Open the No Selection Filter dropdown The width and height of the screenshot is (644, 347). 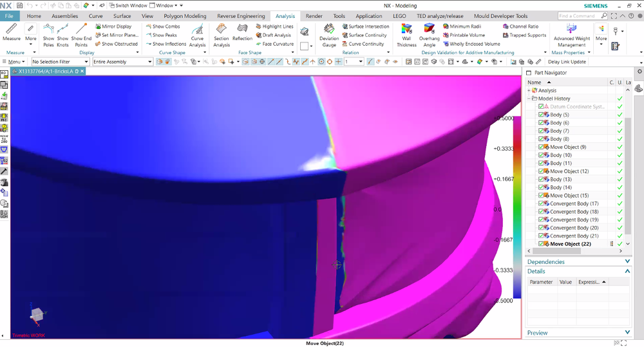(x=61, y=62)
